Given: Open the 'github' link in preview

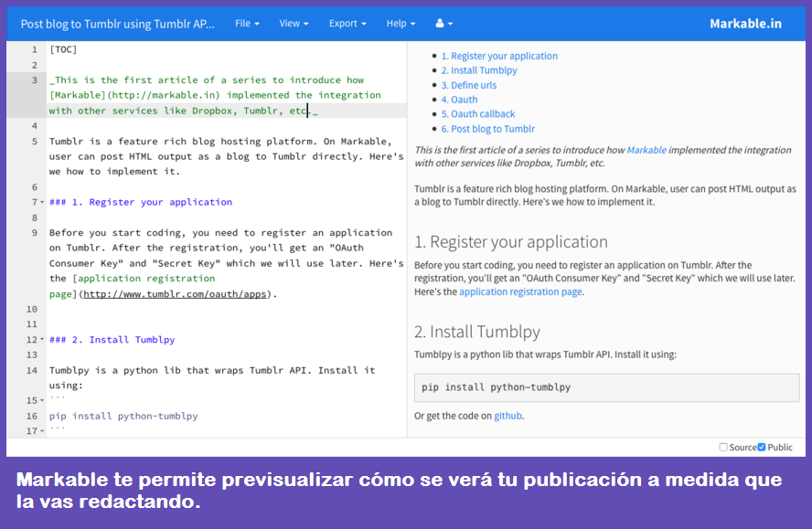Looking at the screenshot, I should [x=508, y=416].
